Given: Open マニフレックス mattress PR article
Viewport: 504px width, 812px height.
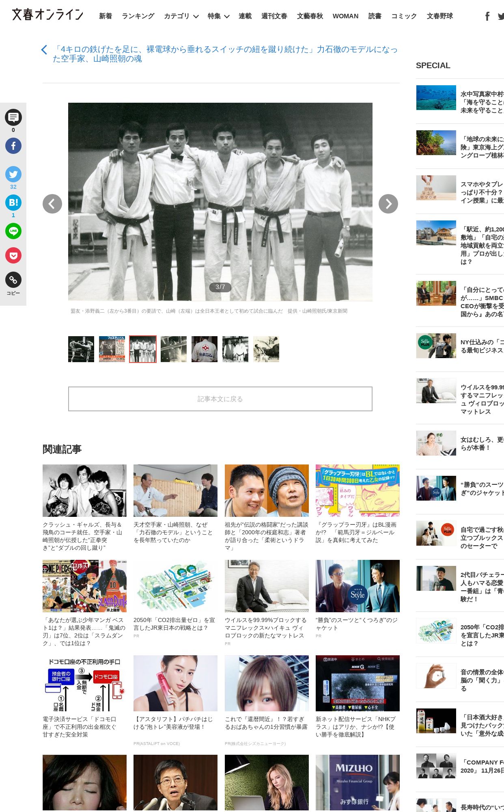Looking at the screenshot, I should point(267,603).
